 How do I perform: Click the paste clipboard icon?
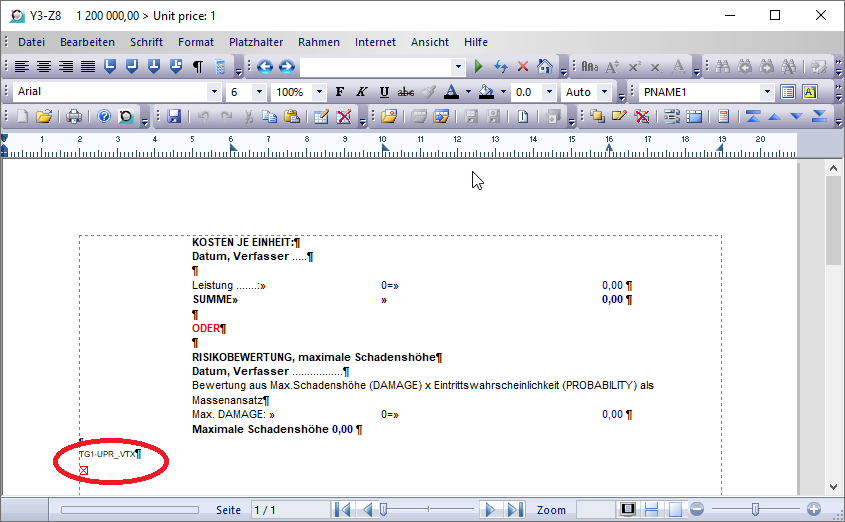[x=291, y=116]
